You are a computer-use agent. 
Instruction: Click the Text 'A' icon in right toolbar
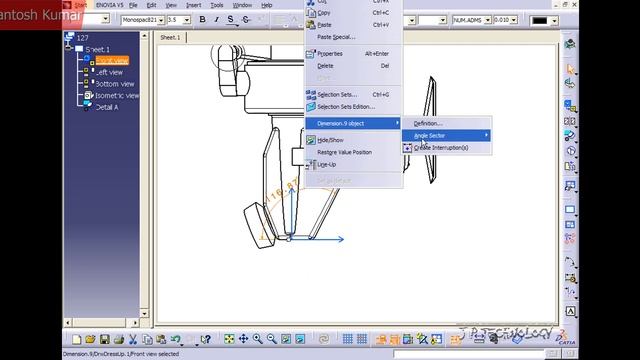[570, 311]
